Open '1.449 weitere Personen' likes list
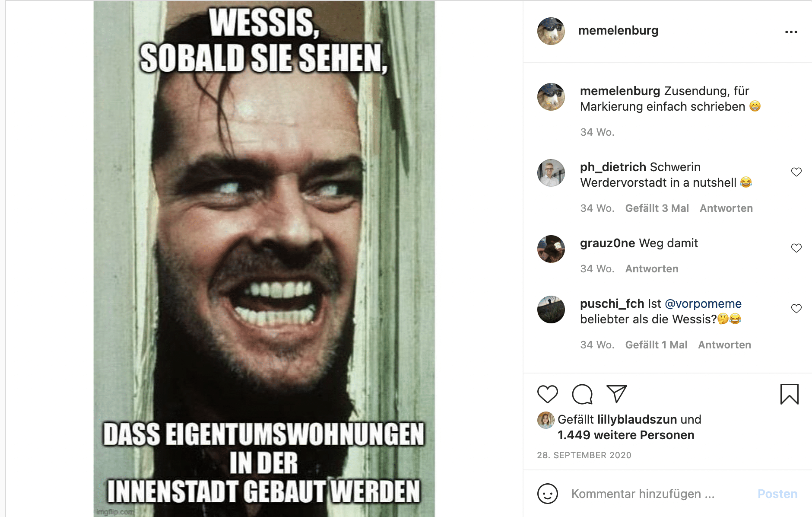The image size is (812, 517). point(626,435)
